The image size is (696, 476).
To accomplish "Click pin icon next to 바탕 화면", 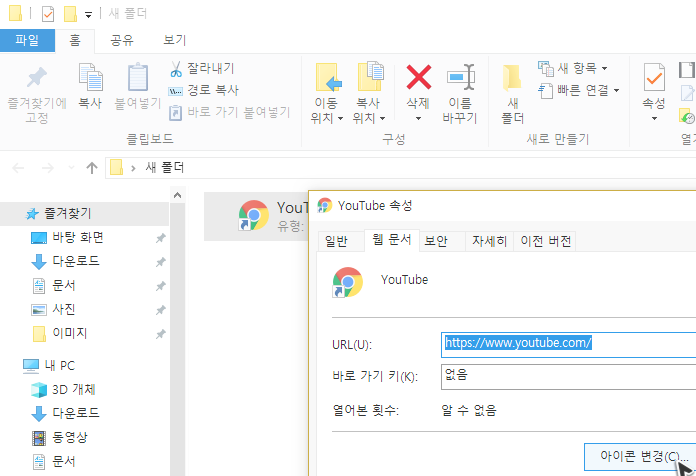I will [160, 238].
